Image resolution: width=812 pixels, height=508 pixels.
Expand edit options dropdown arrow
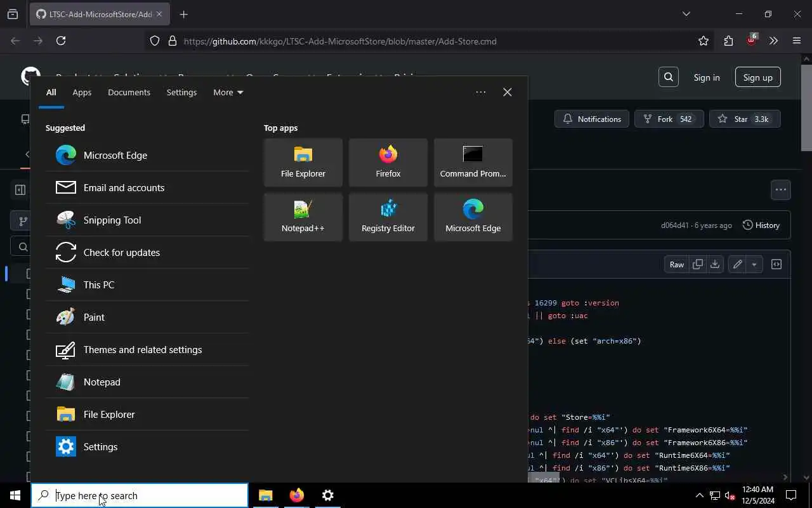pos(754,264)
